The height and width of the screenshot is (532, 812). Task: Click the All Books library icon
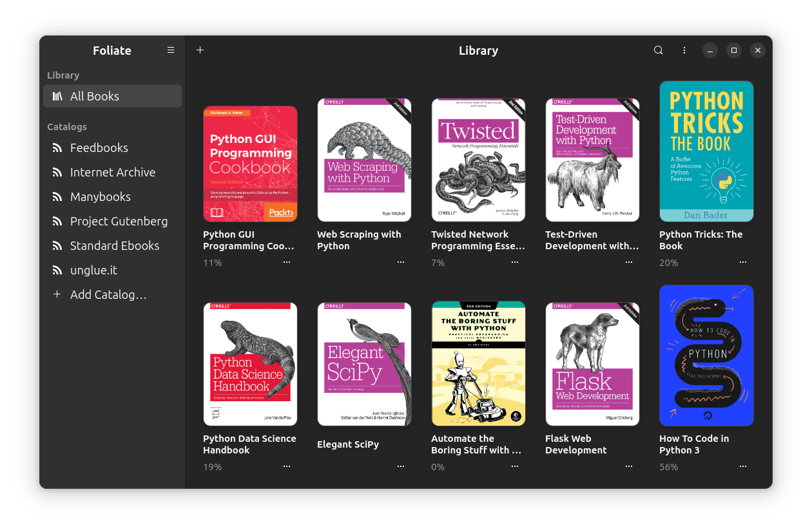point(57,96)
